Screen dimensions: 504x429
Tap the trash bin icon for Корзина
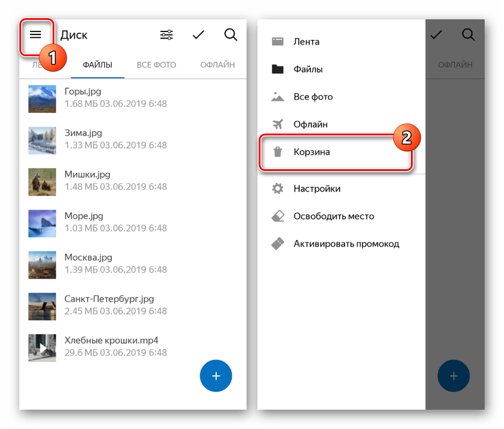tap(277, 152)
